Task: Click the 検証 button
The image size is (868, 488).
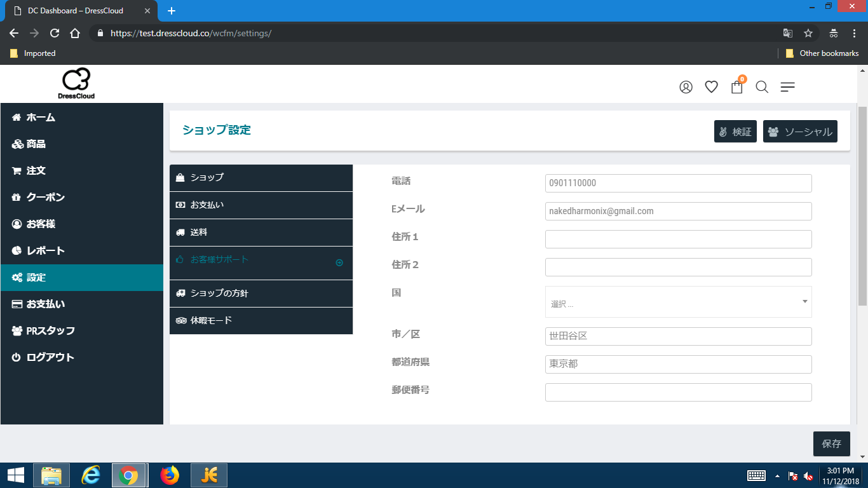Action: click(x=735, y=132)
